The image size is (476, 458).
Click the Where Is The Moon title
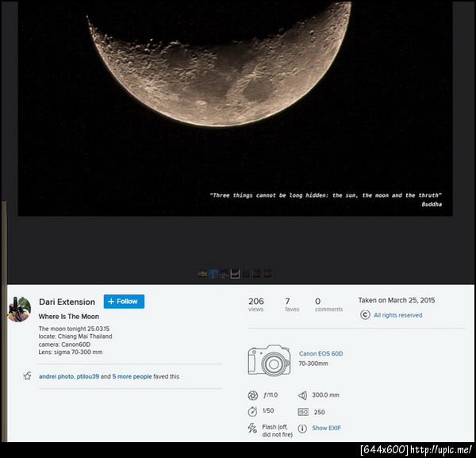(x=69, y=317)
